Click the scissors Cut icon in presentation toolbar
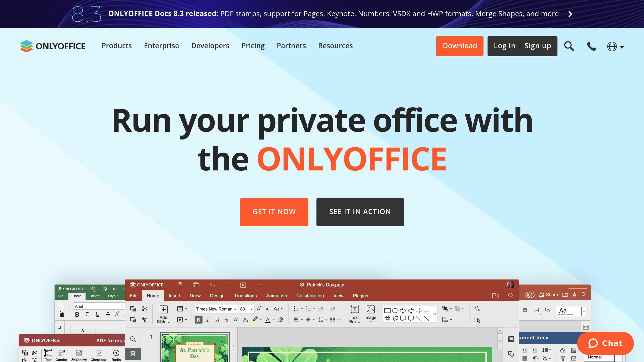Screen dimensions: 644x362 point(145,309)
